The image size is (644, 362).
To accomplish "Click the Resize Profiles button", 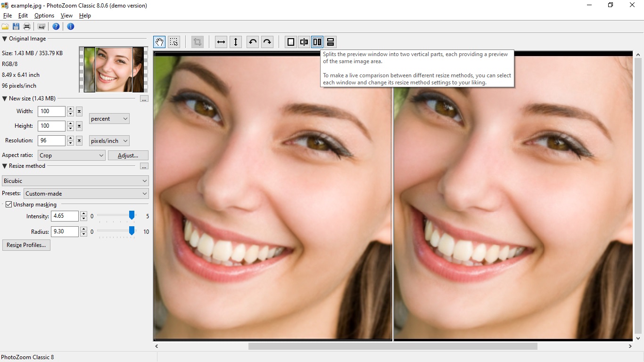I will click(x=26, y=245).
